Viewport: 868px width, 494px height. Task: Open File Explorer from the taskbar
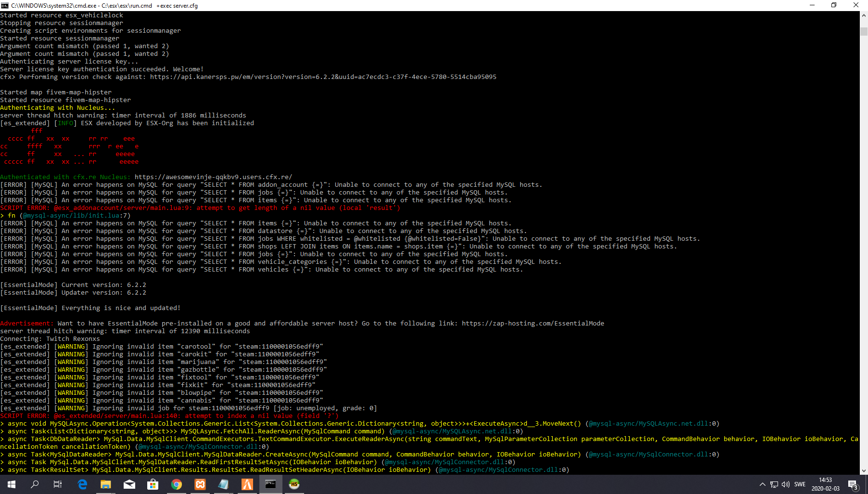[106, 484]
